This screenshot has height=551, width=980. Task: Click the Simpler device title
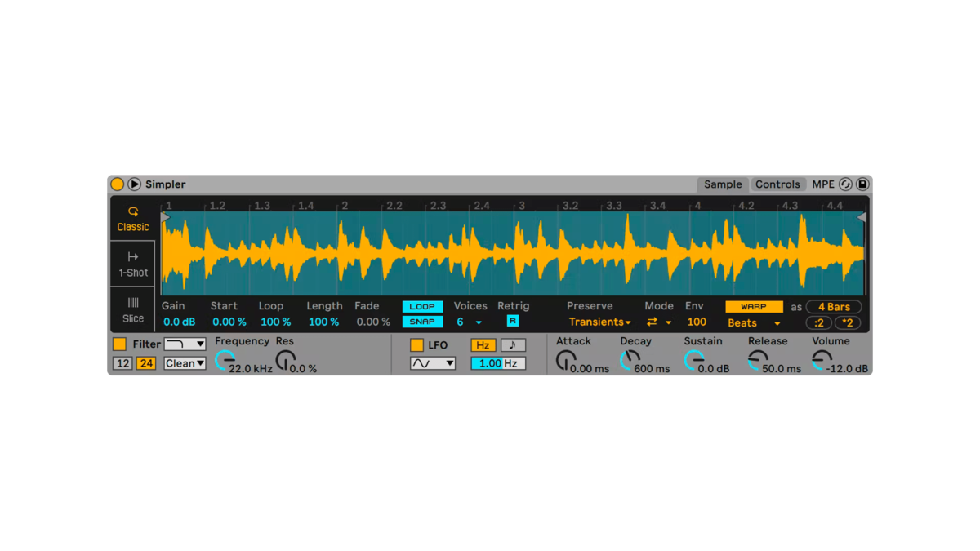[x=166, y=184]
